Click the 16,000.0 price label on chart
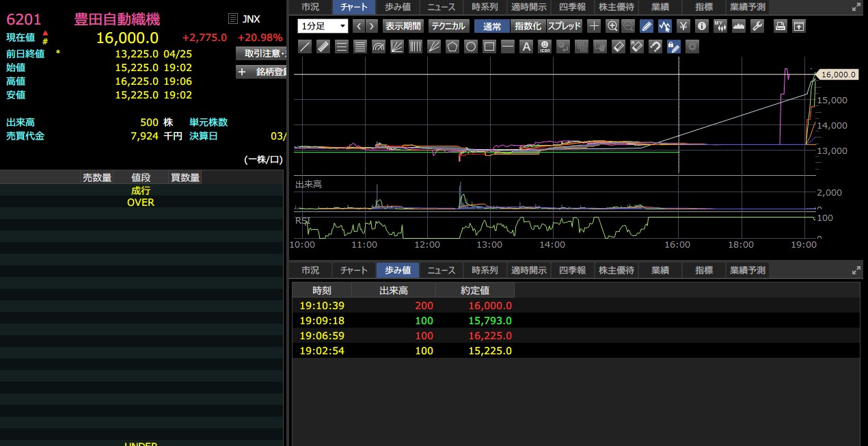Image resolution: width=868 pixels, height=446 pixels. pos(838,75)
